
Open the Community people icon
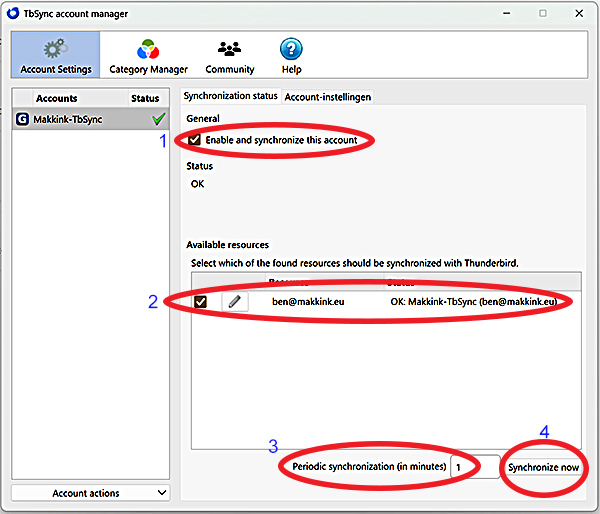point(229,49)
